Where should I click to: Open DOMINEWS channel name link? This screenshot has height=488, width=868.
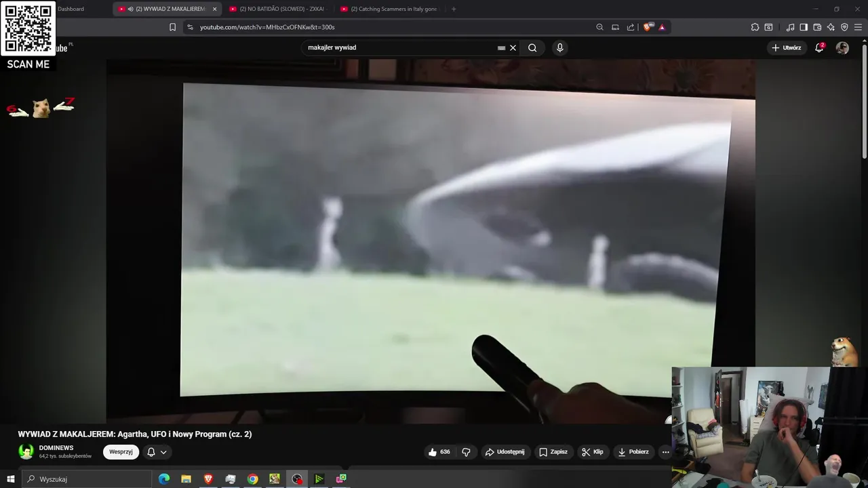point(56,448)
